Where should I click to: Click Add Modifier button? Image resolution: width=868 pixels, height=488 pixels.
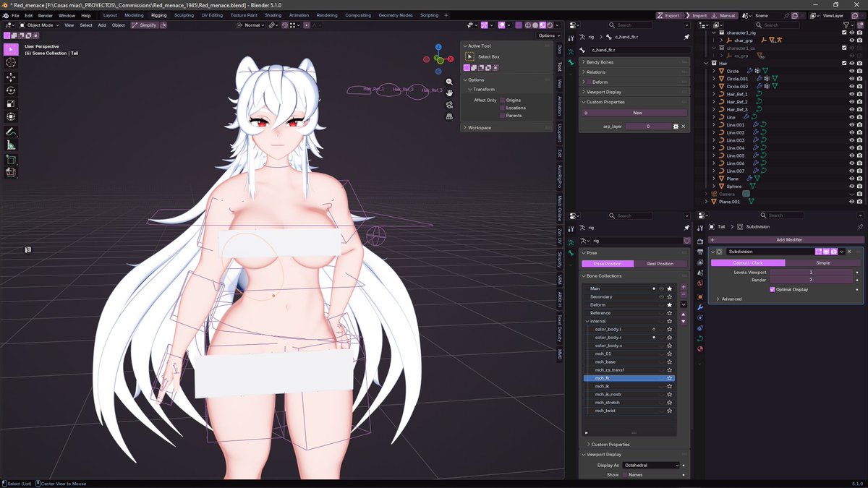point(788,239)
